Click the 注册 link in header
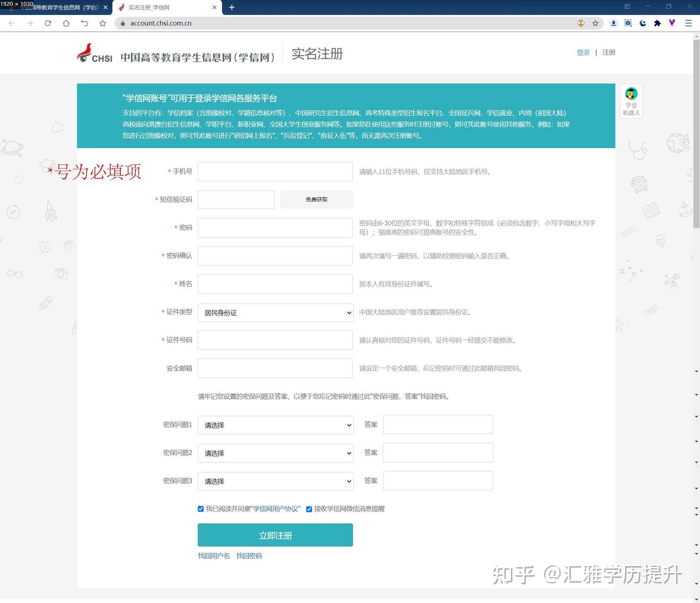 coord(609,53)
